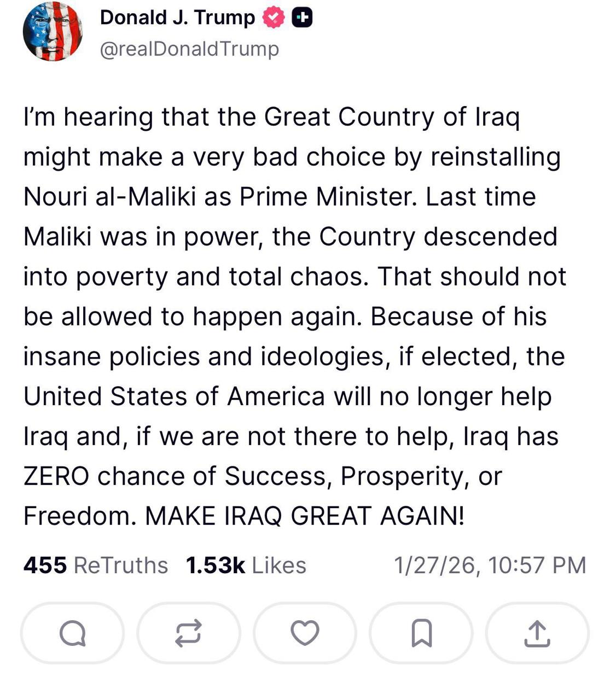ReTruth the post with the repost arrows
610x700 pixels.
pos(188,633)
